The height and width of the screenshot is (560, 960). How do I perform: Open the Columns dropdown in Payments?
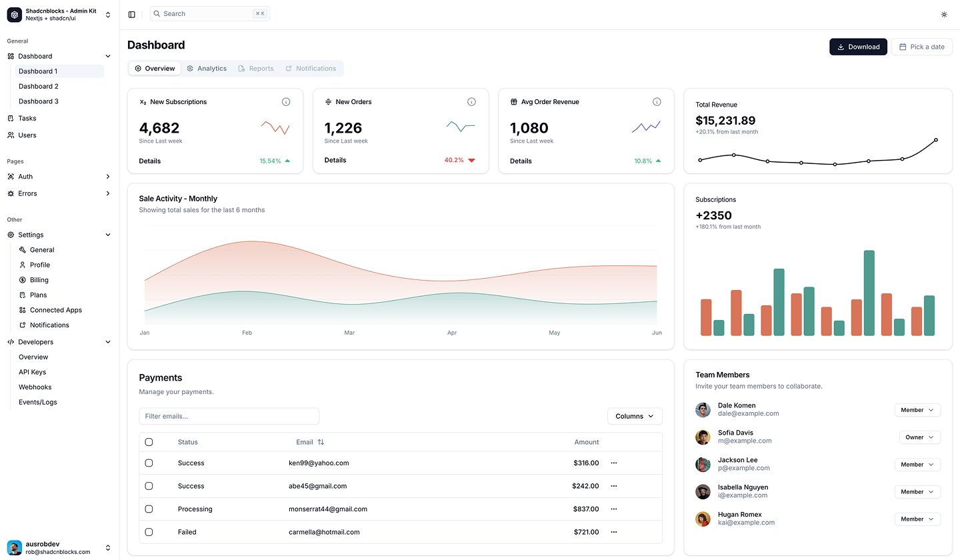[634, 415]
